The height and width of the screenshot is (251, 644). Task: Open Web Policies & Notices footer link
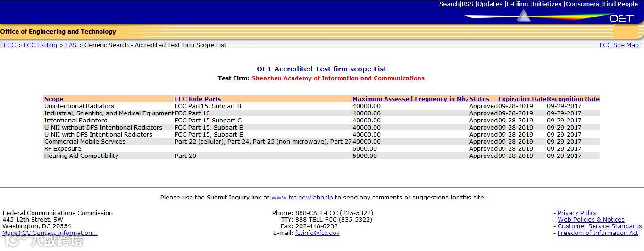pos(591,220)
